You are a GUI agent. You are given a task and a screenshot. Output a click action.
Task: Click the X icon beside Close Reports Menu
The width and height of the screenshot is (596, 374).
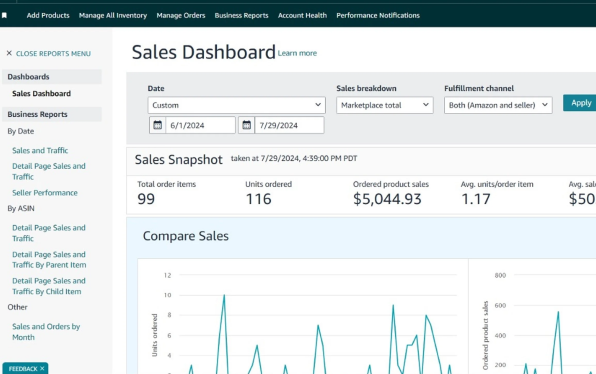[9, 53]
